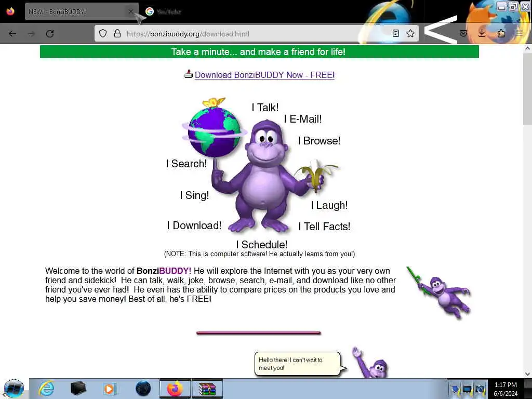Open the Windows Start menu orb
Image resolution: width=532 pixels, height=399 pixels.
click(x=14, y=389)
